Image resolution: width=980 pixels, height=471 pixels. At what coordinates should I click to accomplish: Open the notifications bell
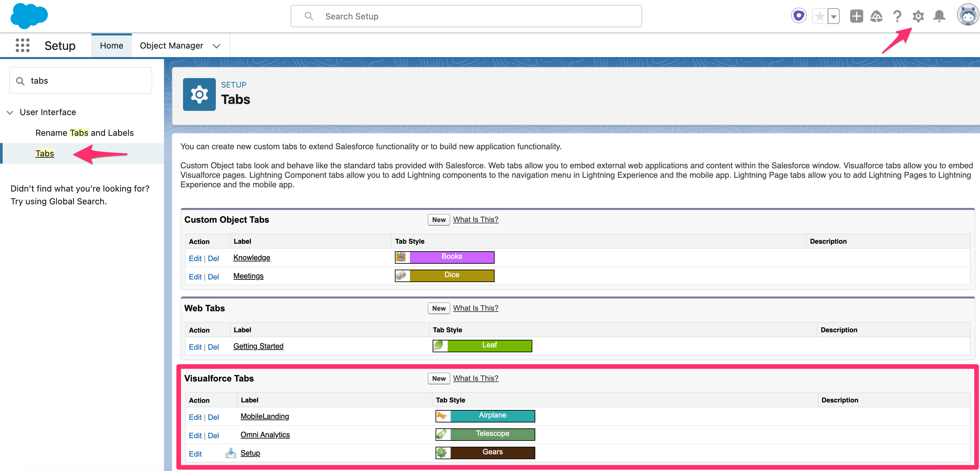point(939,16)
